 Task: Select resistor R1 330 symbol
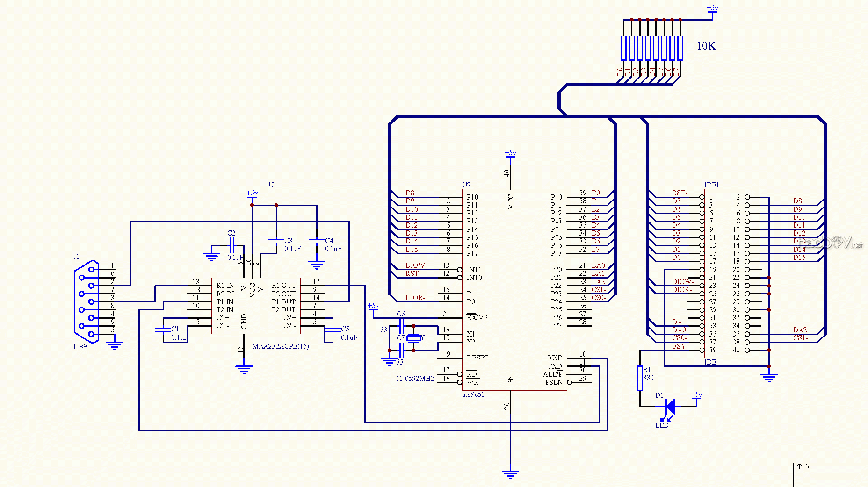coord(640,378)
